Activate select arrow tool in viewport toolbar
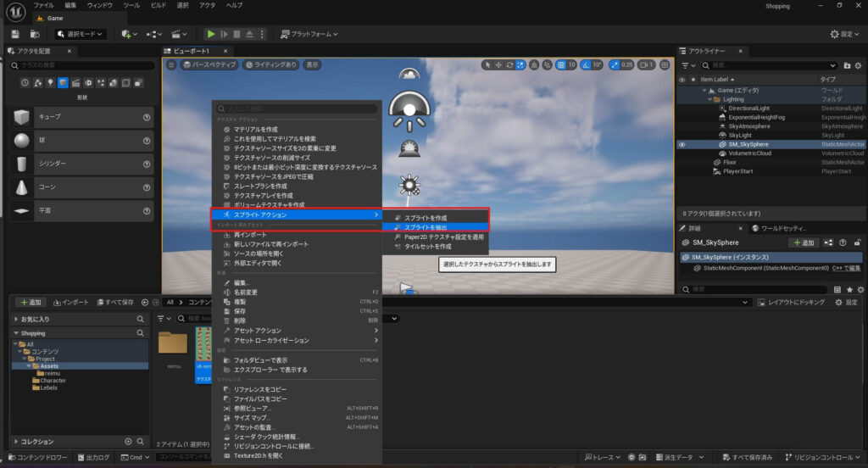Screen dimensions: 868x468 487,64
